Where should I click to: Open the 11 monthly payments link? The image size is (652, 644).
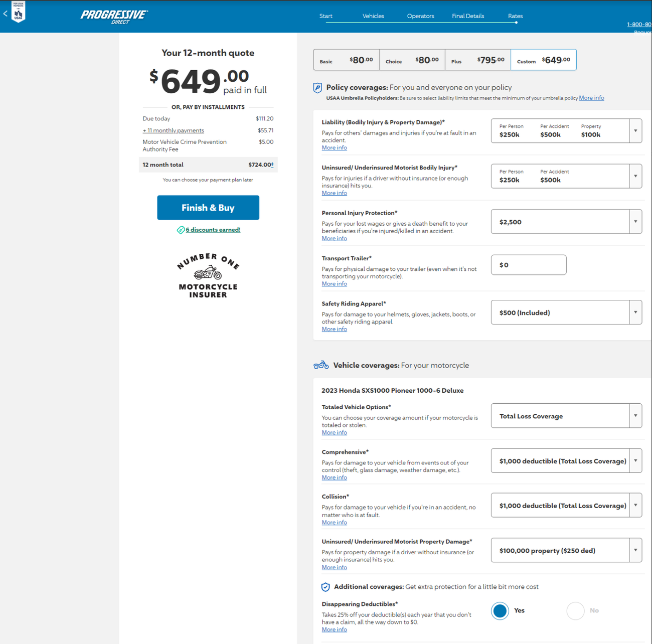click(x=174, y=130)
